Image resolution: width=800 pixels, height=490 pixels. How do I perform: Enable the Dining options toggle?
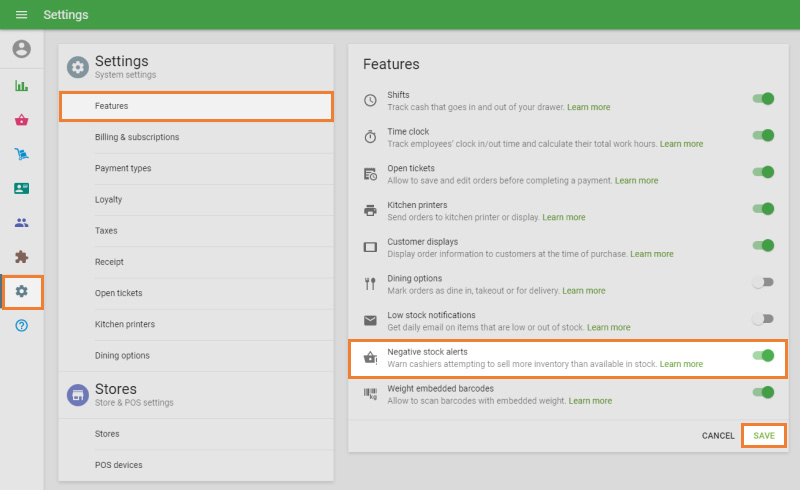point(763,282)
